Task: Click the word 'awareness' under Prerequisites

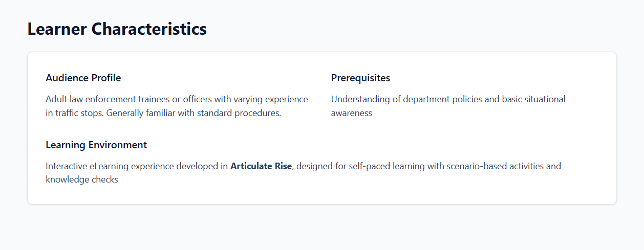Action: point(351,113)
